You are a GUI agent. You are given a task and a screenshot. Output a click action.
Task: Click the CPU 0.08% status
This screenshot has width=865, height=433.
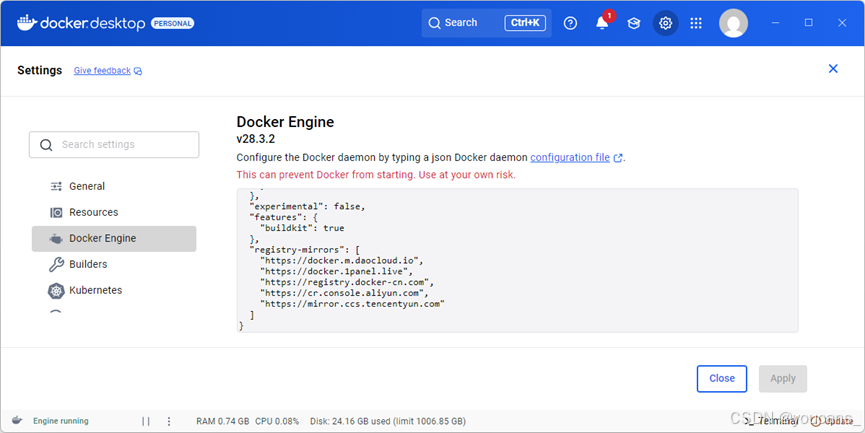[x=277, y=421]
